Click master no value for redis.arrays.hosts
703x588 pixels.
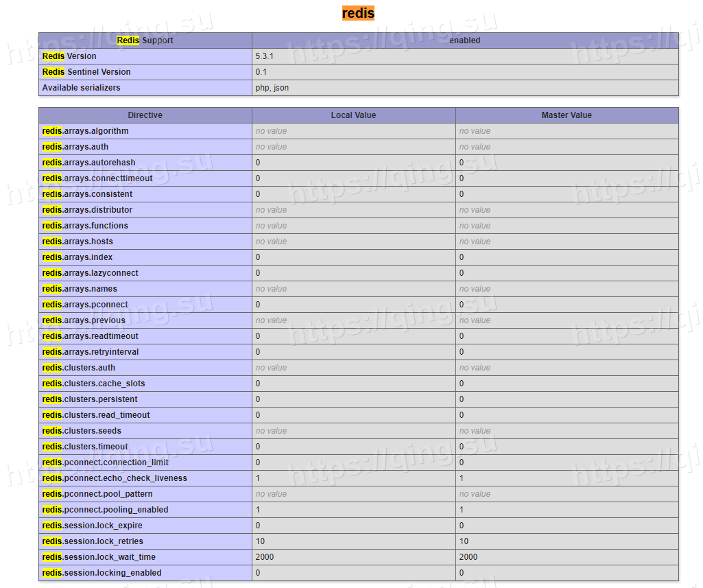point(475,242)
